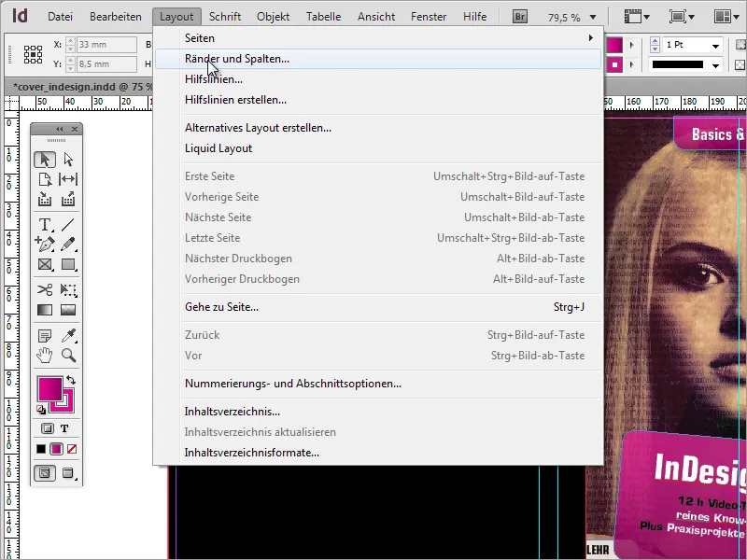The height and width of the screenshot is (560, 747).
Task: Select Liquid Layout
Action: [378, 148]
